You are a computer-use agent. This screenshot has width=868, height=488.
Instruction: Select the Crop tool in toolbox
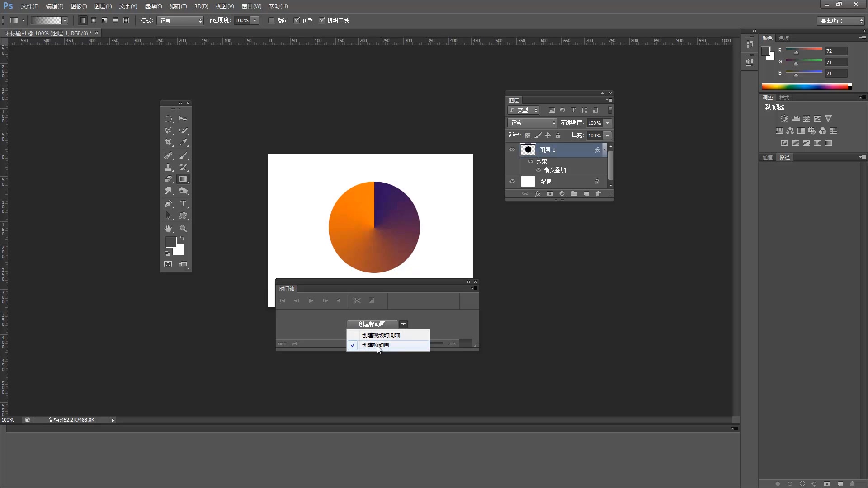pos(168,143)
